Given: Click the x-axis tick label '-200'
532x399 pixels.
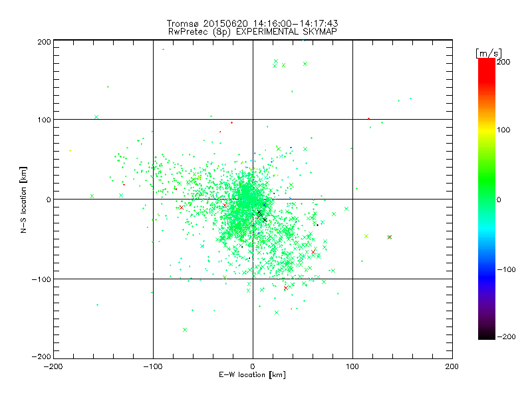Looking at the screenshot, I should [53, 366].
